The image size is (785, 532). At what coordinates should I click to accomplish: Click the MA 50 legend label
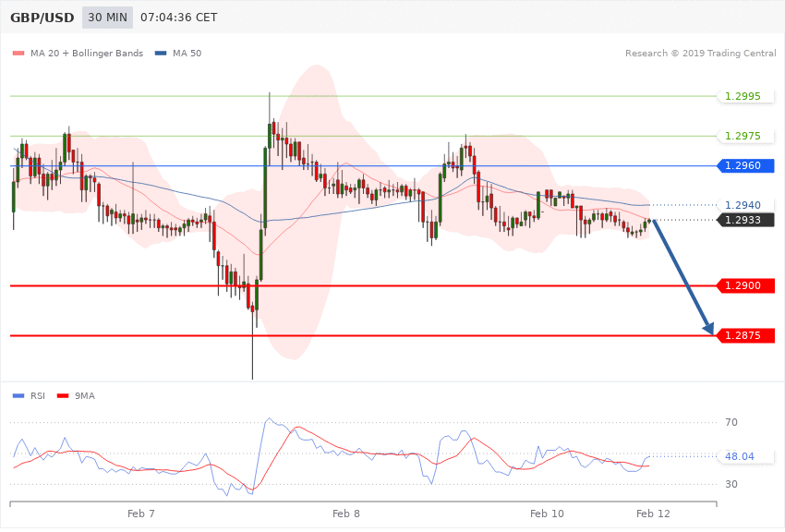click(187, 53)
